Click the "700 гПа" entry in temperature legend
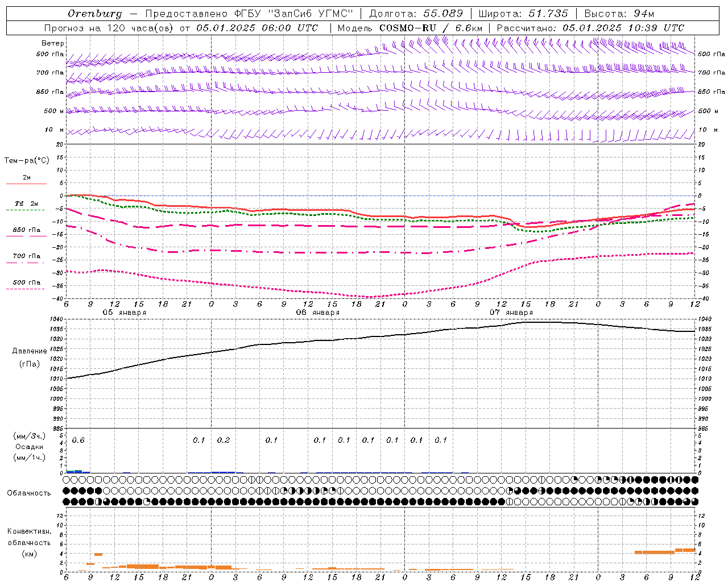Image resolution: width=728 pixels, height=582 pixels. pos(27,256)
